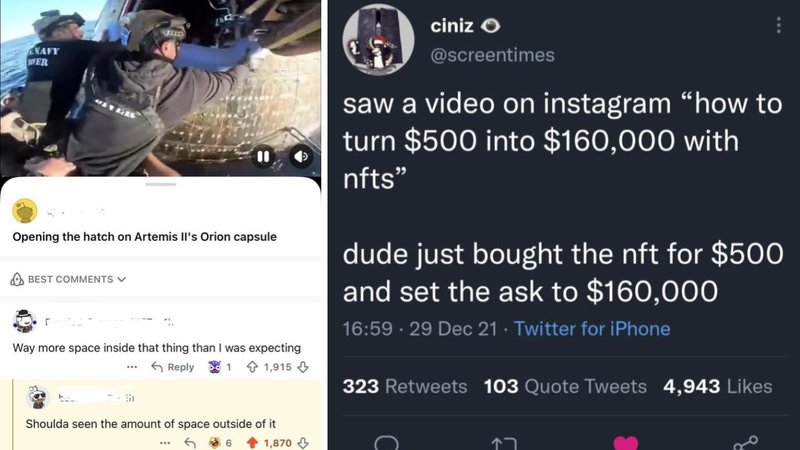The width and height of the screenshot is (800, 450).
Task: Downvote the comment with 1,915 votes
Action: coord(303,367)
